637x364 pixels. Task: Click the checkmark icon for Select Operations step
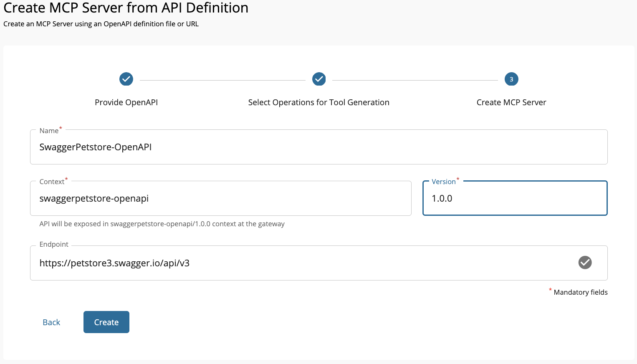(x=318, y=79)
